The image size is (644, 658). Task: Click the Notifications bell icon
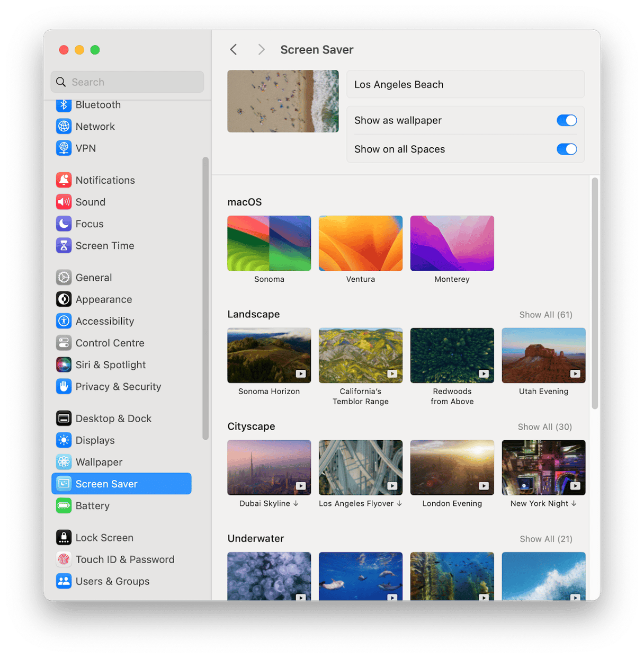pos(64,180)
